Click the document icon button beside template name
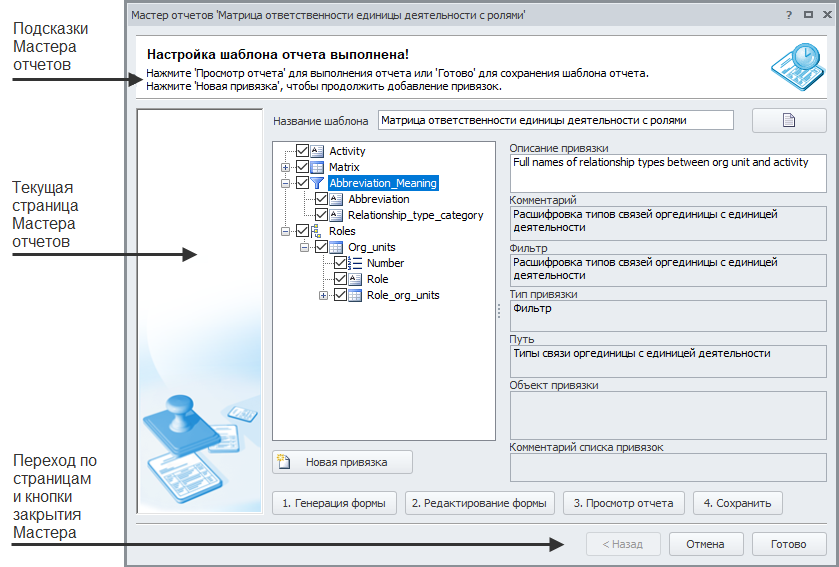839x567 pixels. point(788,120)
